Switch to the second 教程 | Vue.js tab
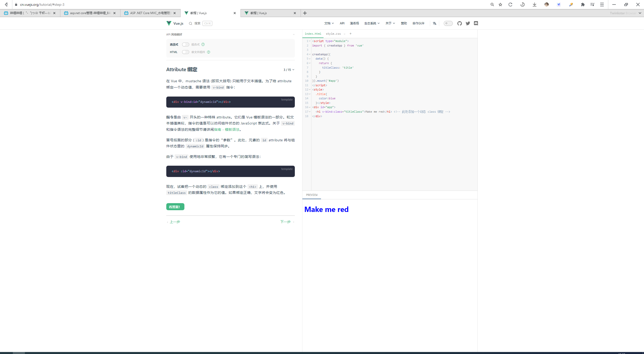The width and height of the screenshot is (644, 354). click(271, 13)
